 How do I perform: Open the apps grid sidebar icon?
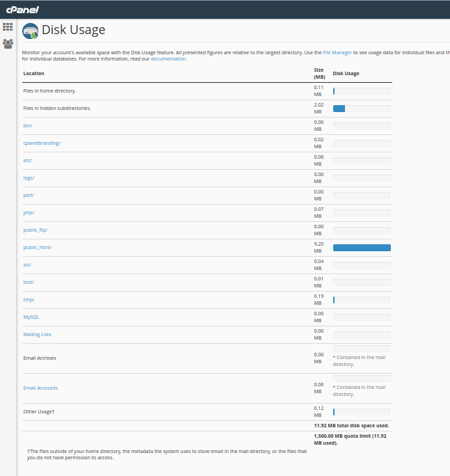pyautogui.click(x=8, y=27)
